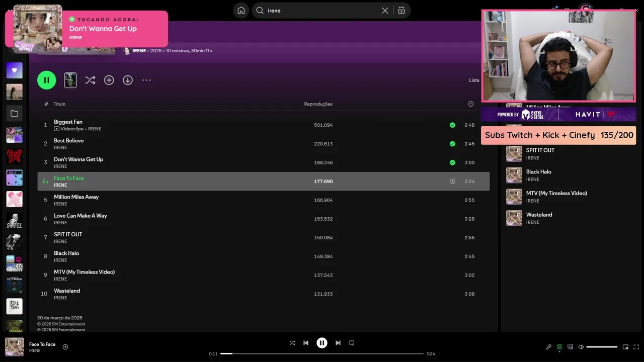Play track Love Can Make A Way

pyautogui.click(x=80, y=216)
